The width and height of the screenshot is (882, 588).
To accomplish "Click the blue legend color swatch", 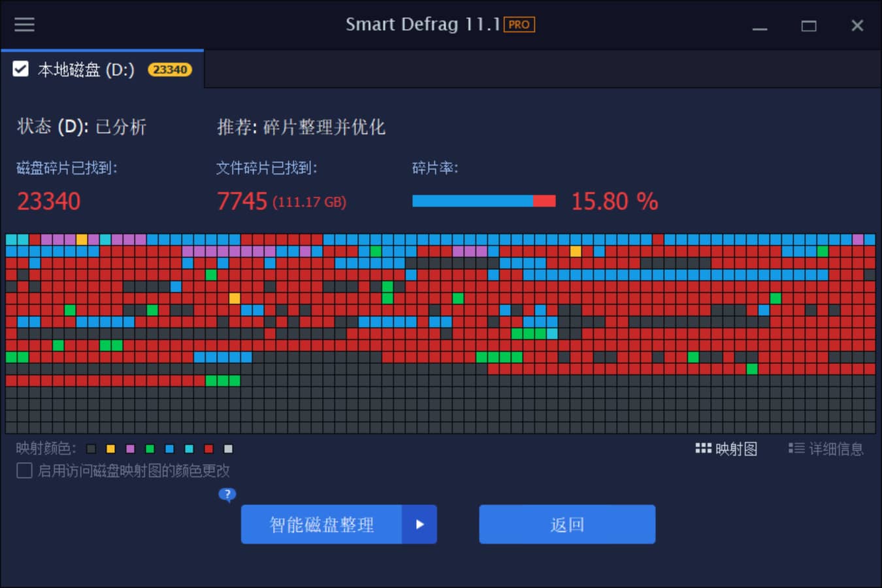I will coord(170,449).
